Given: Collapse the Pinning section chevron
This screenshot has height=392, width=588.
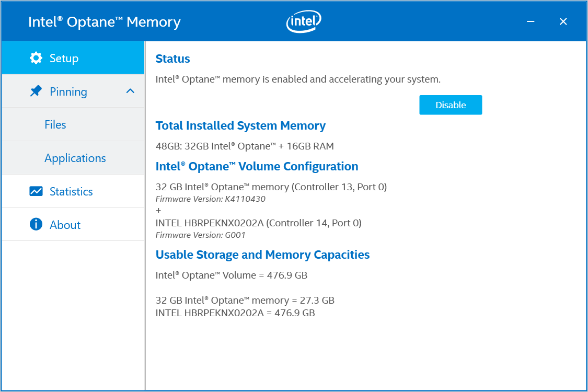Looking at the screenshot, I should (x=130, y=91).
